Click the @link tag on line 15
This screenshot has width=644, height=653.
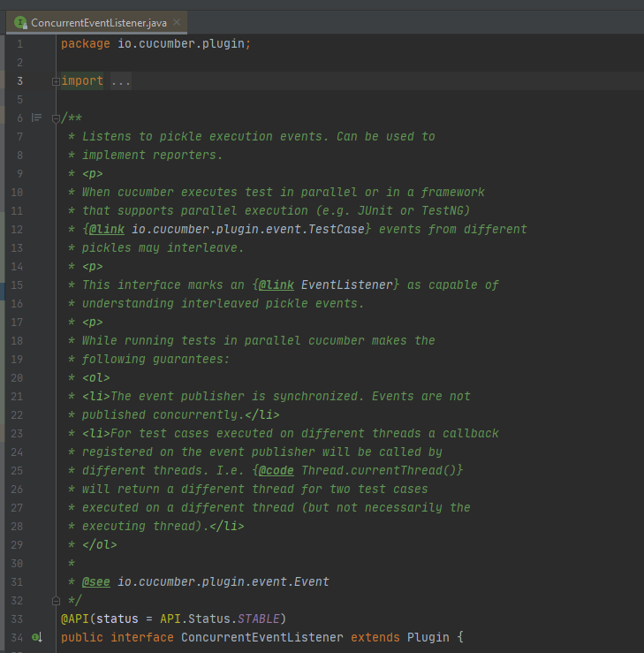(276, 285)
